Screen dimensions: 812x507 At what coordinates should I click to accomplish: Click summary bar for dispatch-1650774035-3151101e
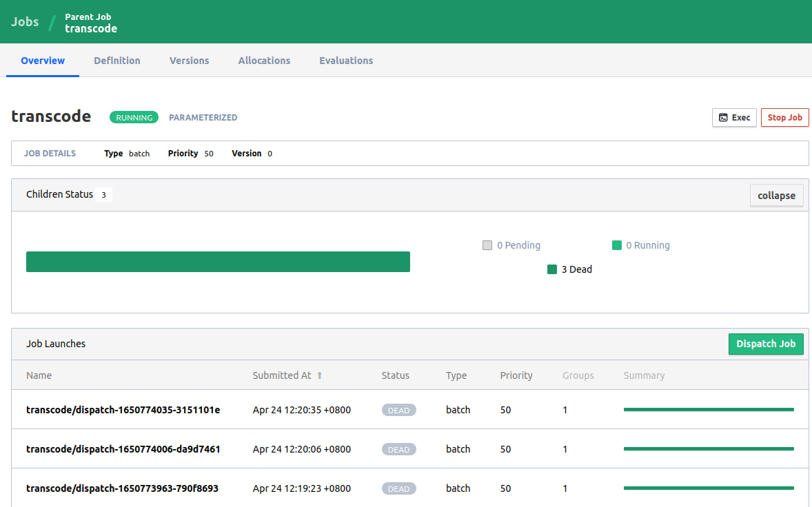pos(709,410)
